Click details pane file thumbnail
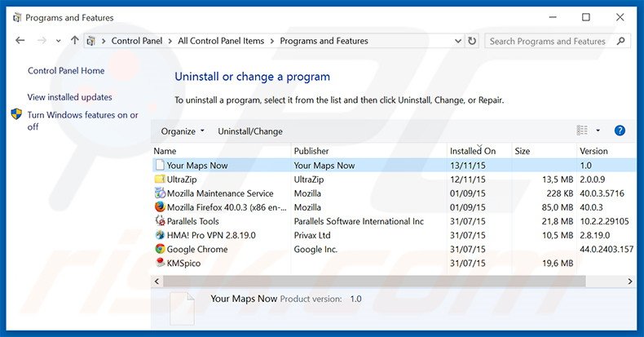Viewport: 644px width, 337px height. click(x=182, y=308)
